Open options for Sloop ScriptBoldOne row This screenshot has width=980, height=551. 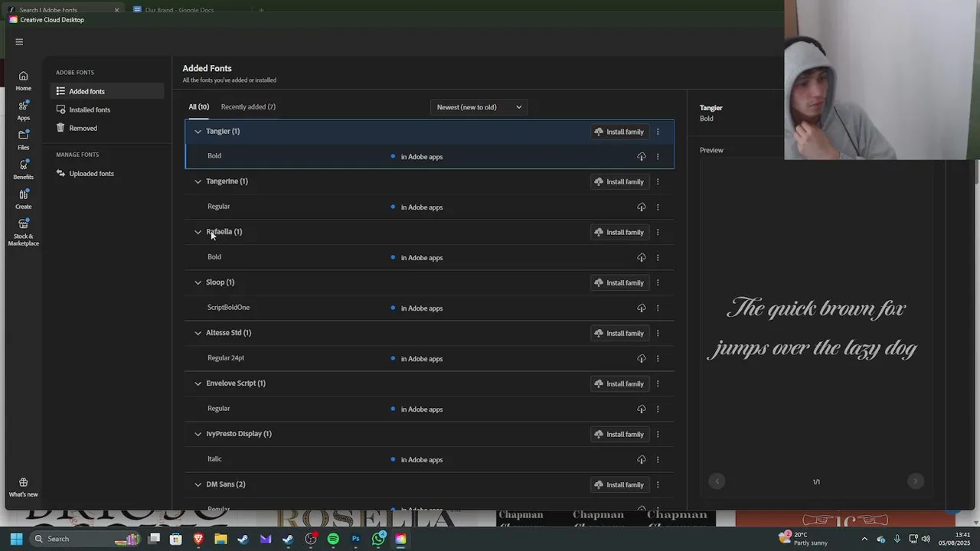658,308
